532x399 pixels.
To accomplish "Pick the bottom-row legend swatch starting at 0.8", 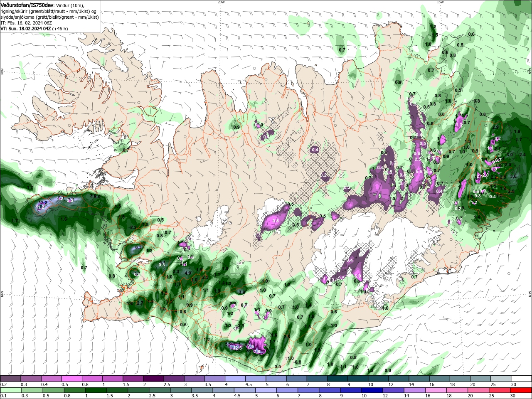I will 74,390.
